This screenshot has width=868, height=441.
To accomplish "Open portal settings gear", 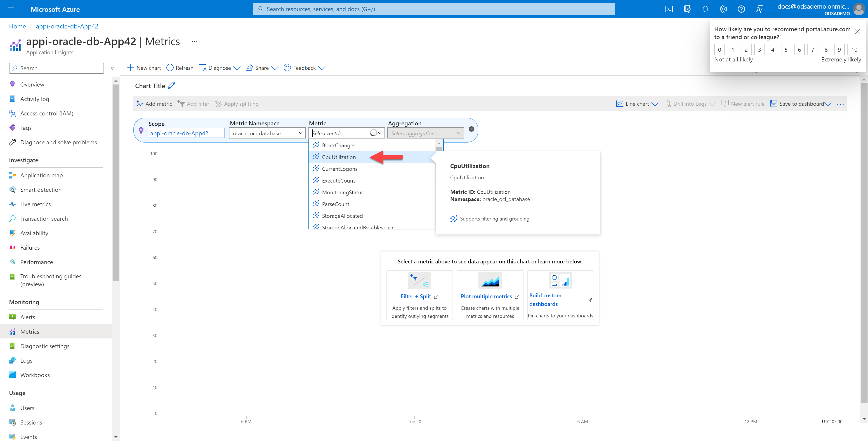I will point(723,9).
